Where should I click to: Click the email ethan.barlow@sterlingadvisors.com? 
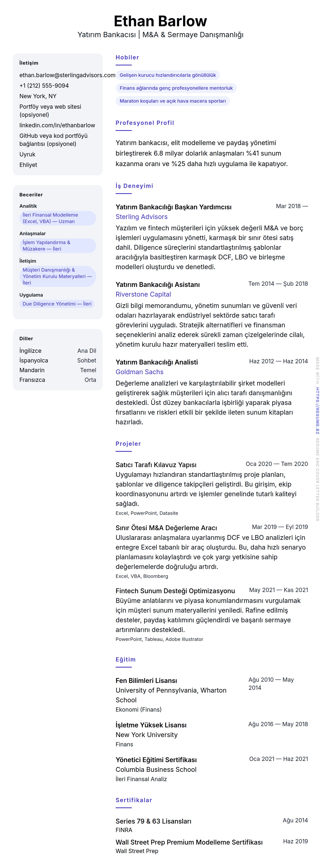pyautogui.click(x=67, y=75)
